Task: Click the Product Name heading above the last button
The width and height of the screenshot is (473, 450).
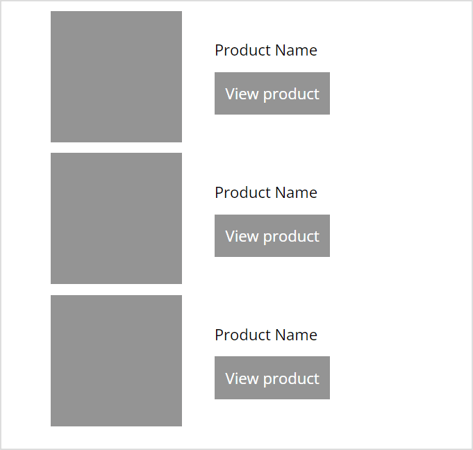Action: pos(266,335)
